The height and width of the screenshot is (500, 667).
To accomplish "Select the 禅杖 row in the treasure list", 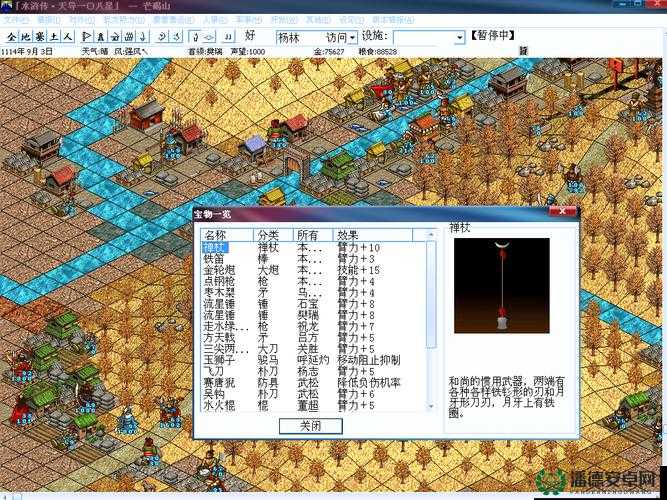I will click(313, 247).
